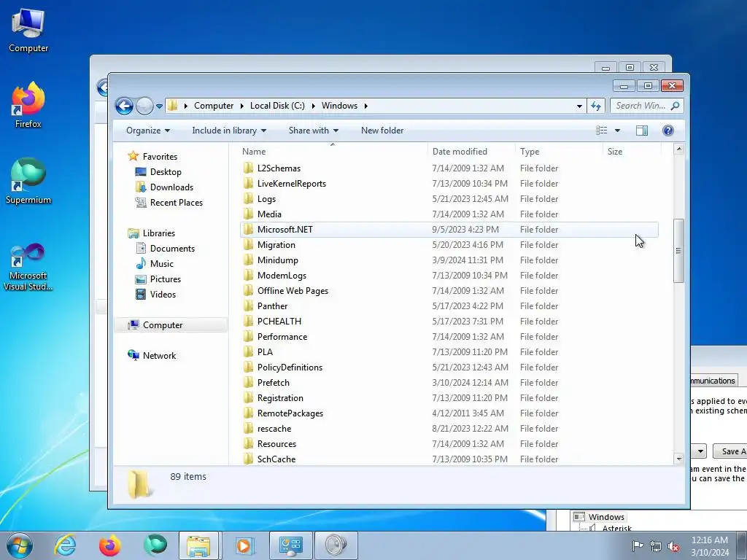
Task: Select the Microsoft.NET folder icon
Action: coord(248,230)
